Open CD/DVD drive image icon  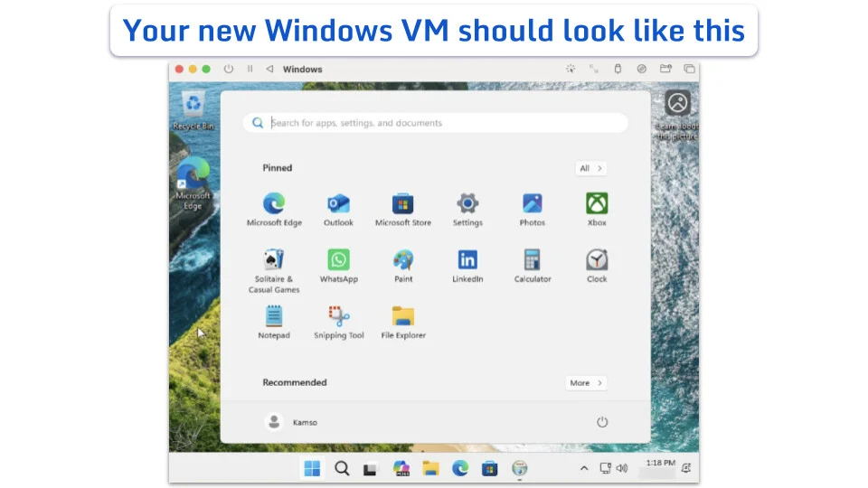click(x=642, y=70)
